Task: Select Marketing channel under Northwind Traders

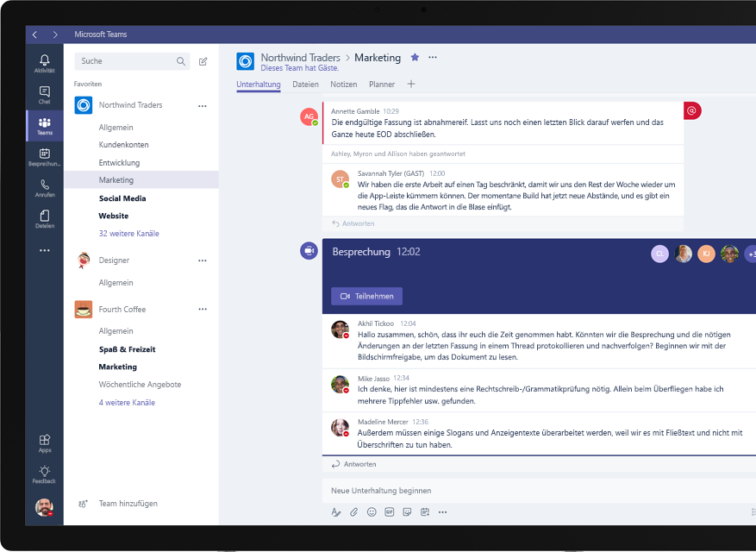Action: click(x=141, y=180)
